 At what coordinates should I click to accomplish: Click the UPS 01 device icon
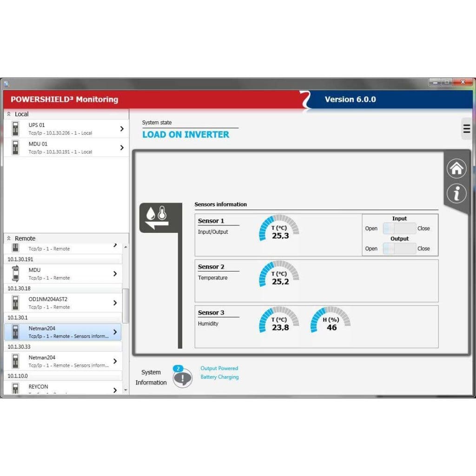(x=15, y=128)
